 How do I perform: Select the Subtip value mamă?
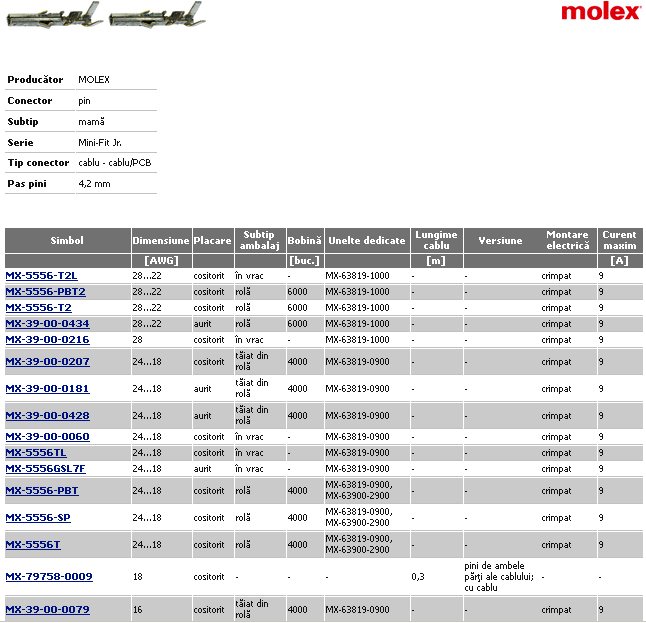(91, 122)
